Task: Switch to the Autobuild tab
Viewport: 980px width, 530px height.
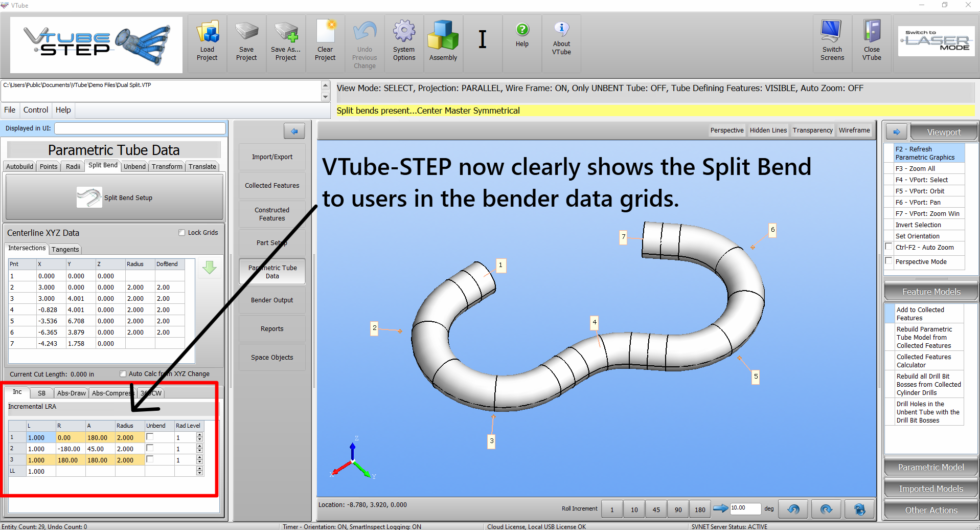Action: pyautogui.click(x=20, y=166)
